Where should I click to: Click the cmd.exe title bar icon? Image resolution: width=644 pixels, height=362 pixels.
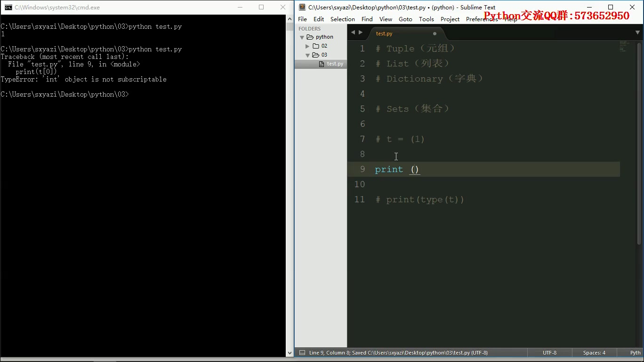point(8,7)
